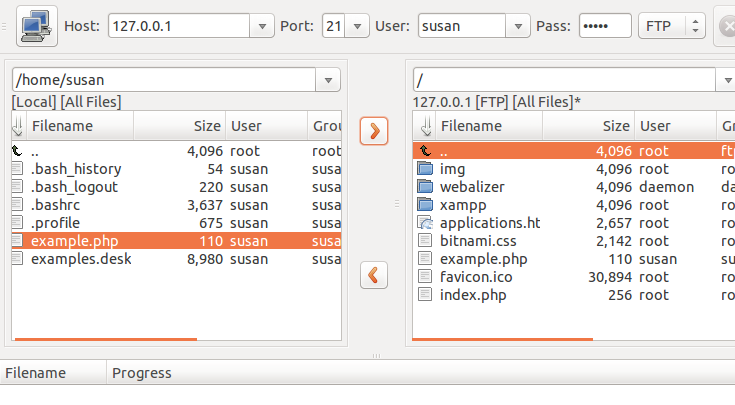Image resolution: width=735 pixels, height=405 pixels.
Task: Click the local sort arrow icon
Action: pyautogui.click(x=18, y=126)
